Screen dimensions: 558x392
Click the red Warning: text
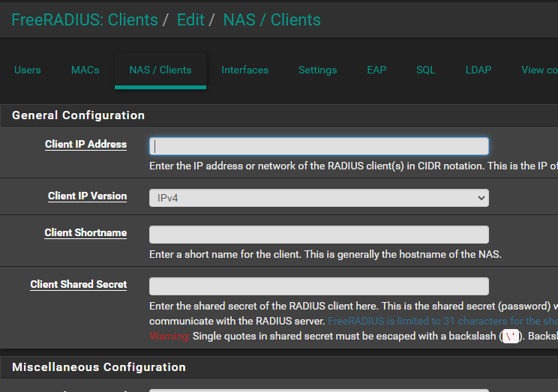click(x=169, y=336)
